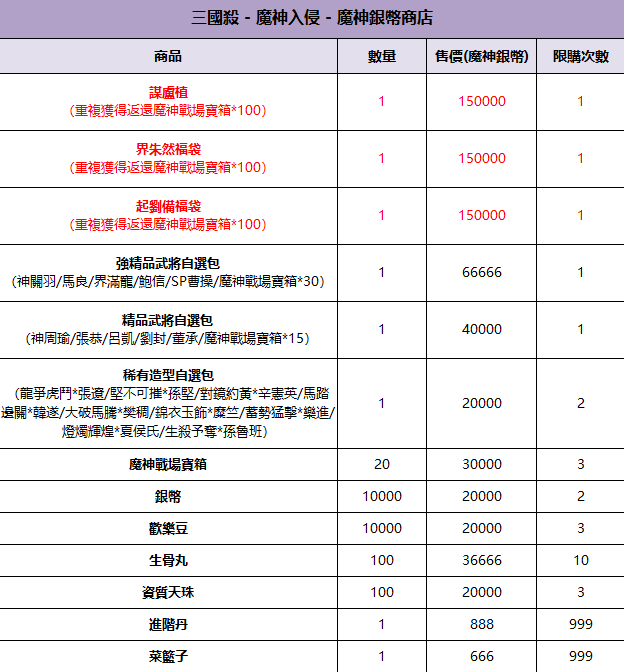Click the 生骨丸 item cell

click(168, 560)
